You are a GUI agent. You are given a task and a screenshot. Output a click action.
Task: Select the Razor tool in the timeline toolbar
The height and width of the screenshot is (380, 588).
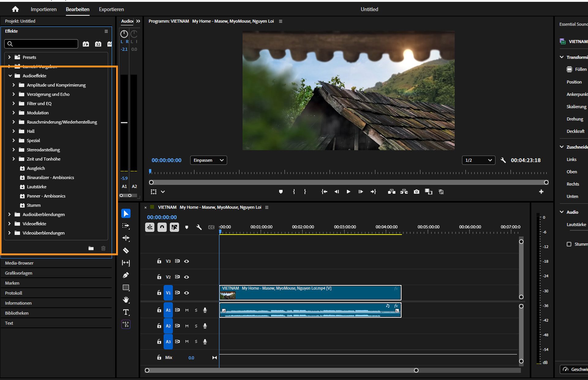tap(126, 250)
